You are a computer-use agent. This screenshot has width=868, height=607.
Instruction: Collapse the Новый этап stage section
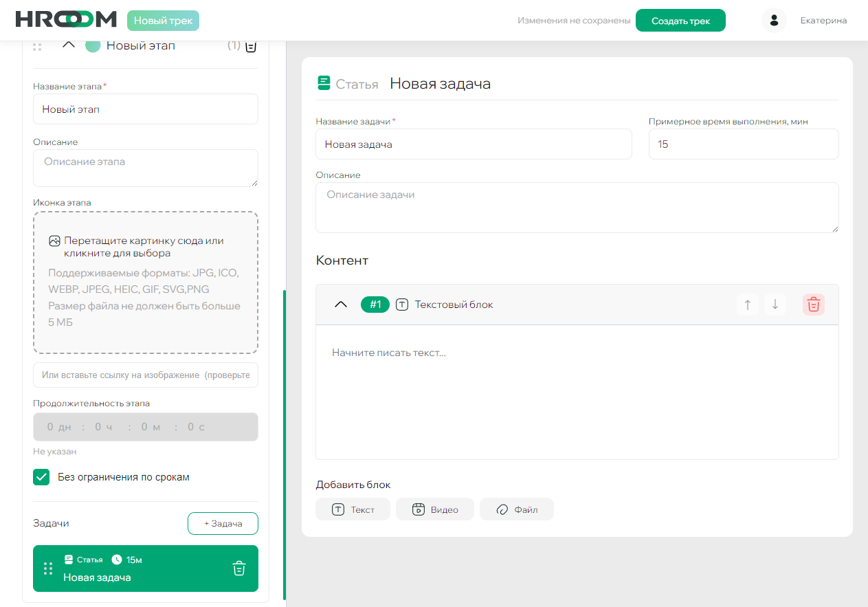(x=68, y=45)
